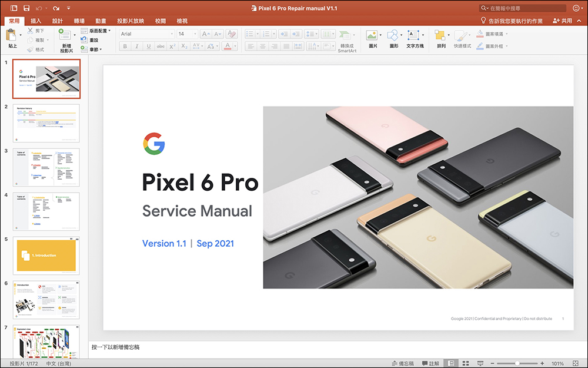
Task: Insert a picture with 圖片 icon
Action: [x=372, y=35]
